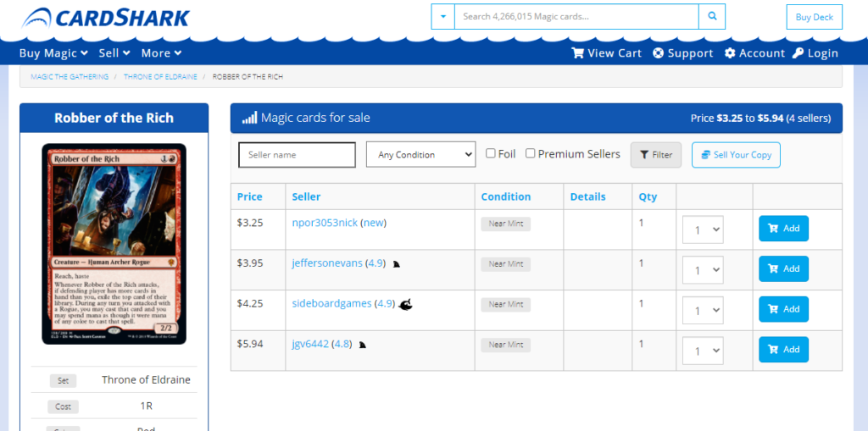
Task: Add the $5.94 listing to cart
Action: point(783,350)
